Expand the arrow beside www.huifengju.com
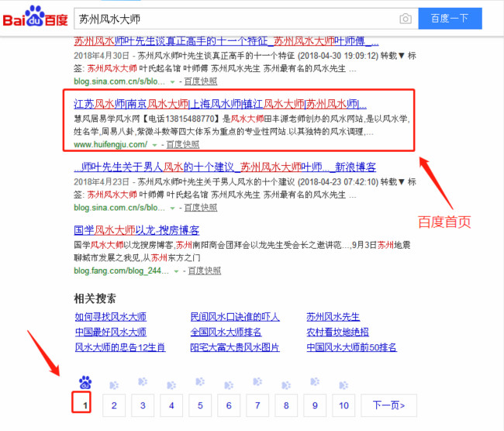504x431 pixels. 154,145
